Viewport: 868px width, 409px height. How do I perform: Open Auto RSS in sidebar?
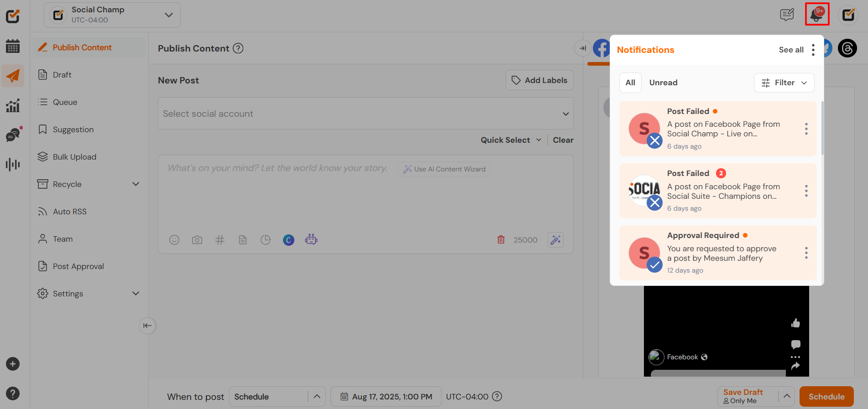[x=89, y=212]
